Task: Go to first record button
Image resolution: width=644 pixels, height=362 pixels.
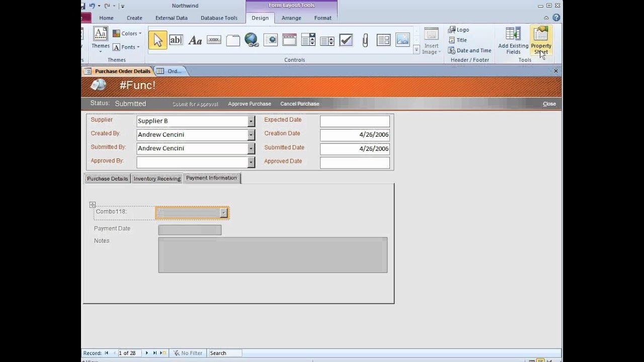Action: coord(107,353)
